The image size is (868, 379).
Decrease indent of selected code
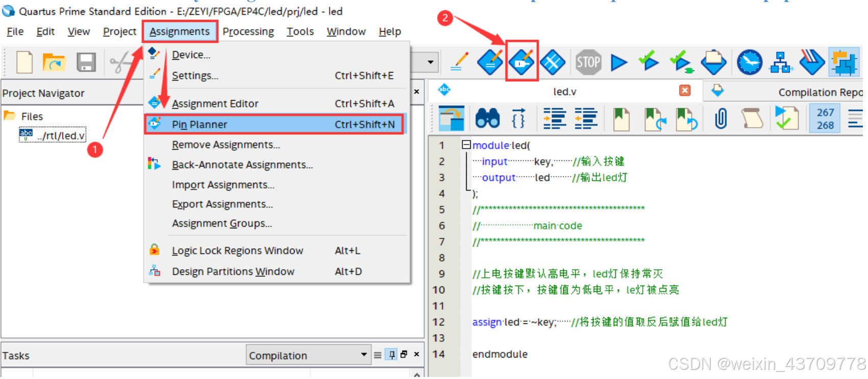[586, 119]
